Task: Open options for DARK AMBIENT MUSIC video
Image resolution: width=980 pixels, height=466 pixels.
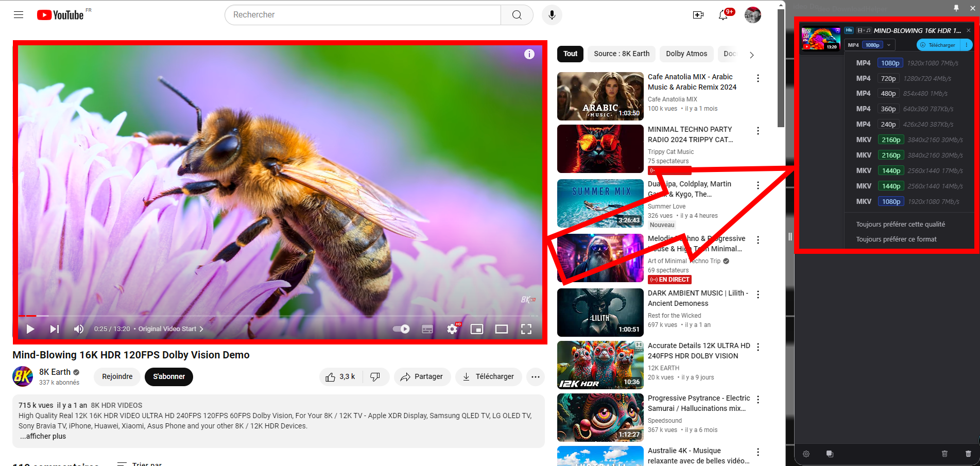Action: (758, 295)
